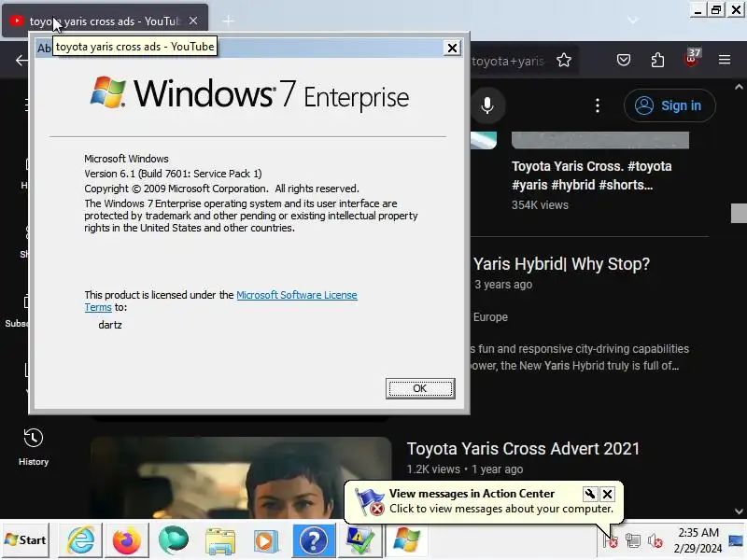Click the muted volume tray icon
Image resolution: width=747 pixels, height=560 pixels.
[x=655, y=540]
